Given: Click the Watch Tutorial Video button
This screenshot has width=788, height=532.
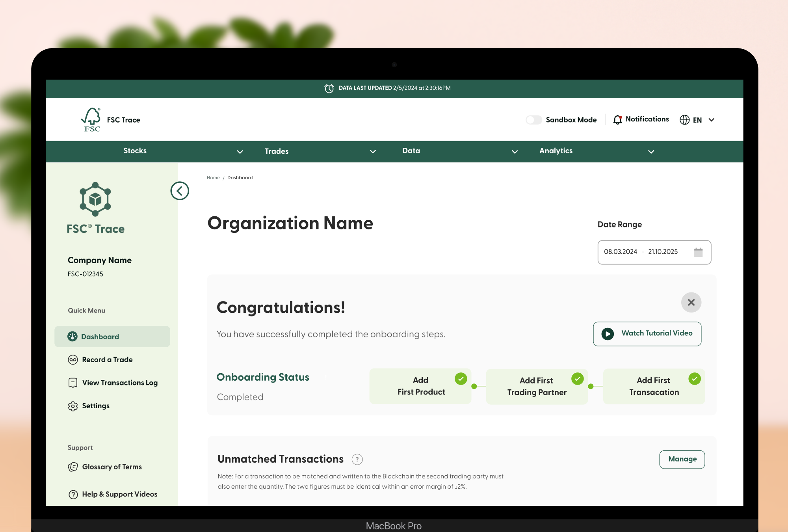Looking at the screenshot, I should coord(647,334).
